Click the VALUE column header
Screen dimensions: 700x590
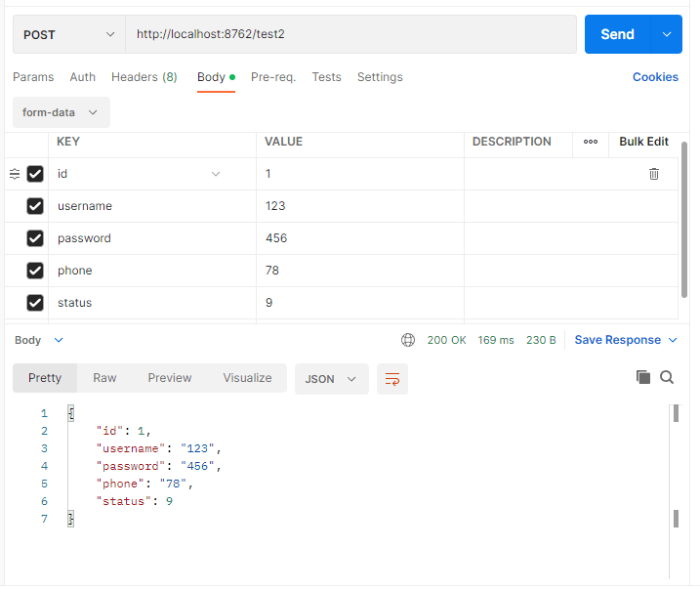(283, 142)
